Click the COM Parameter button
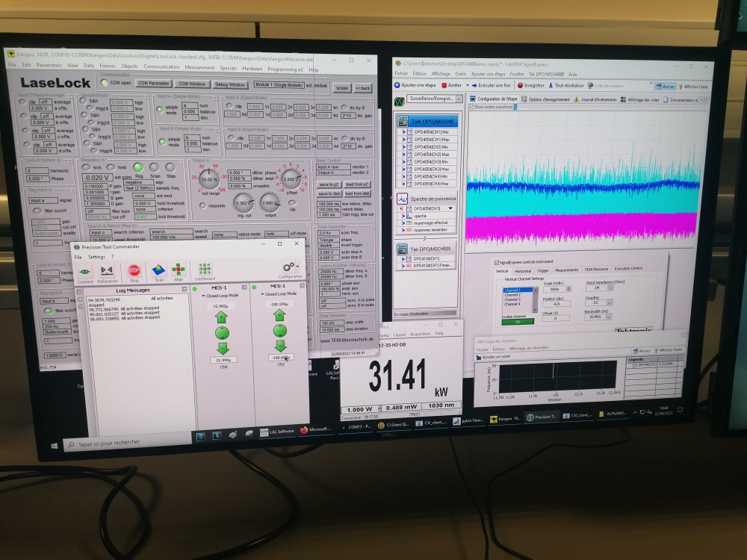This screenshot has width=747, height=560. point(154,84)
